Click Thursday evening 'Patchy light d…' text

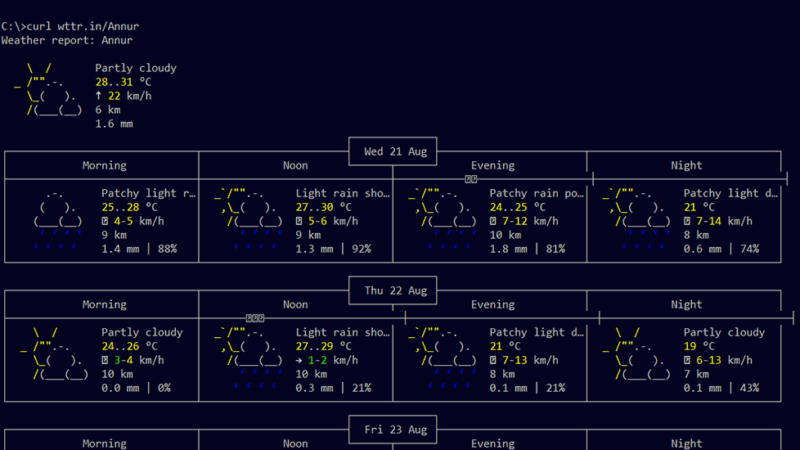coord(537,332)
